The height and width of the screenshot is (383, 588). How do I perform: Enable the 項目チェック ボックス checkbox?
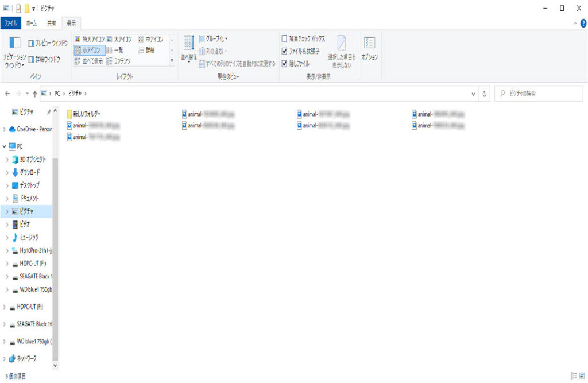click(x=284, y=39)
